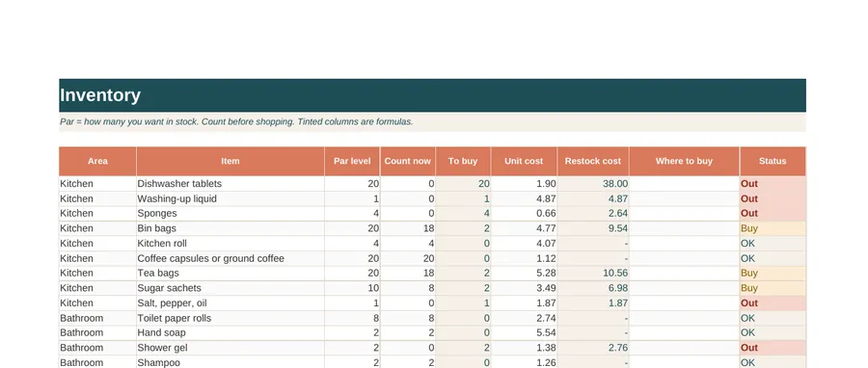
Task: Click the Kitchen roll item cell
Action: pyautogui.click(x=231, y=243)
